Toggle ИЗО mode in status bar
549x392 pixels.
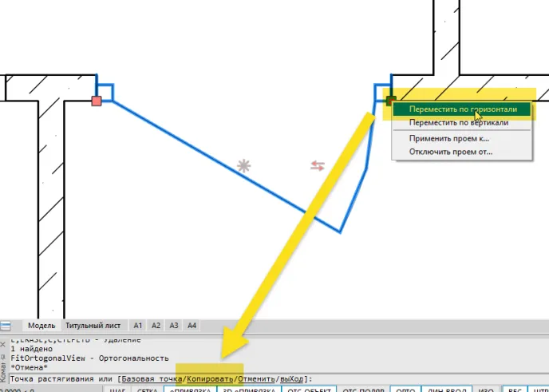pyautogui.click(x=486, y=390)
